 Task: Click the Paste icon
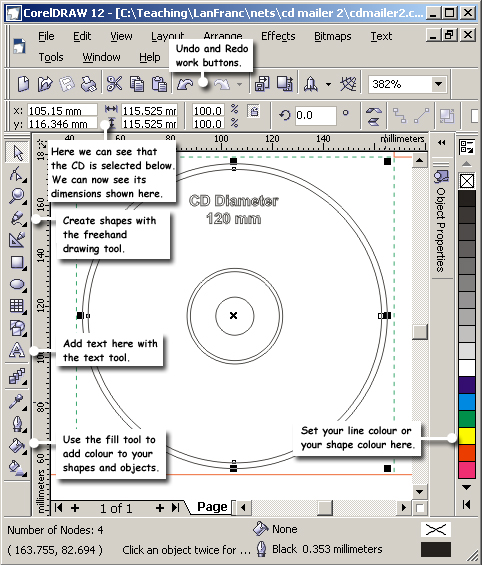(159, 84)
